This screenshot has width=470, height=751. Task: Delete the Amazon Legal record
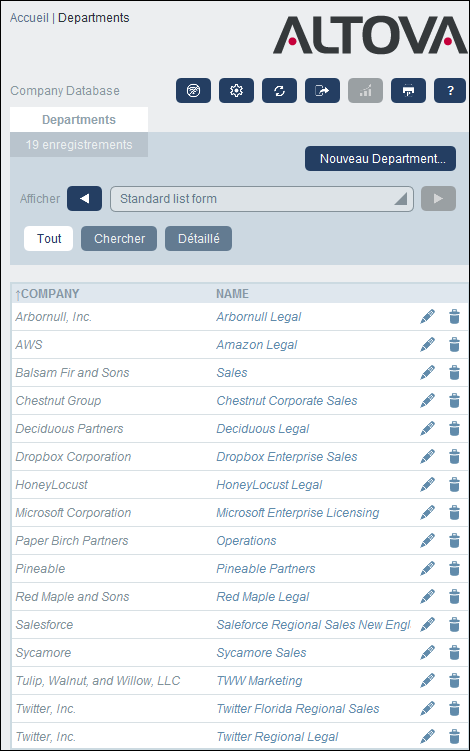point(454,344)
